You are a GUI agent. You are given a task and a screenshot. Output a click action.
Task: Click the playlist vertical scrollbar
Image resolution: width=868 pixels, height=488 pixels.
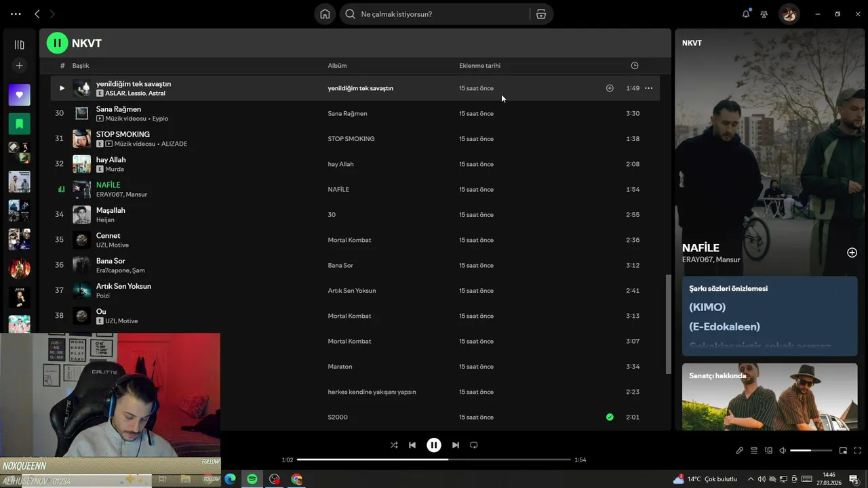point(668,325)
